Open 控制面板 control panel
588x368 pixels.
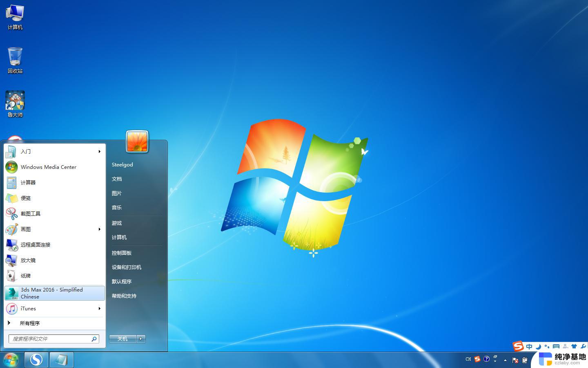point(137,253)
